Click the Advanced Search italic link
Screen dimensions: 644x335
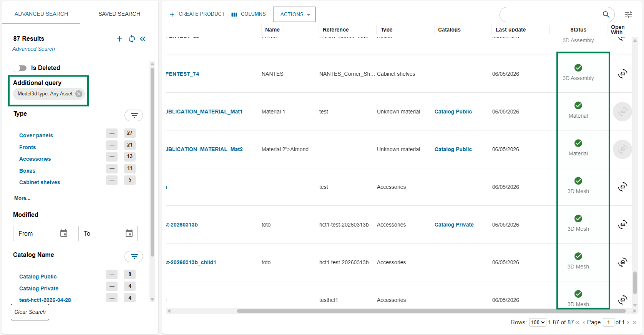[33, 49]
